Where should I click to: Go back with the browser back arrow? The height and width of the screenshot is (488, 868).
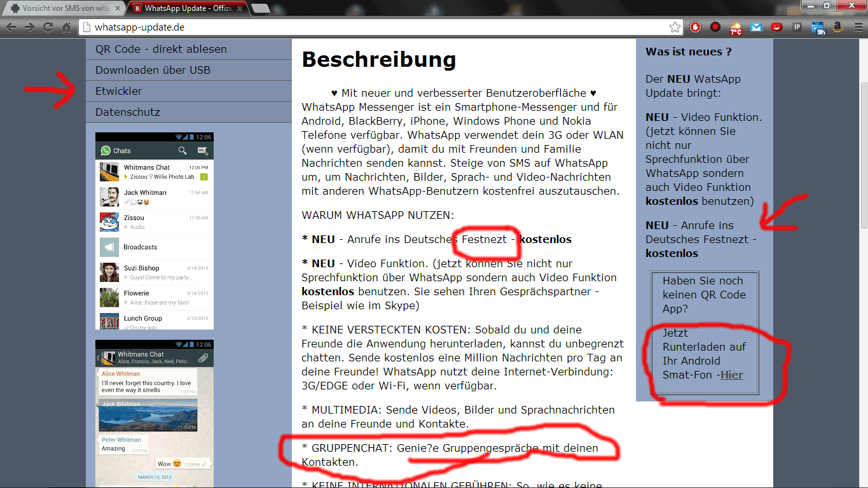click(x=11, y=27)
